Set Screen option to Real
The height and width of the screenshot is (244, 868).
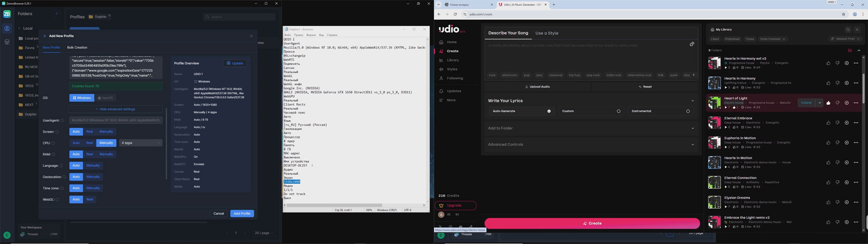coord(90,131)
